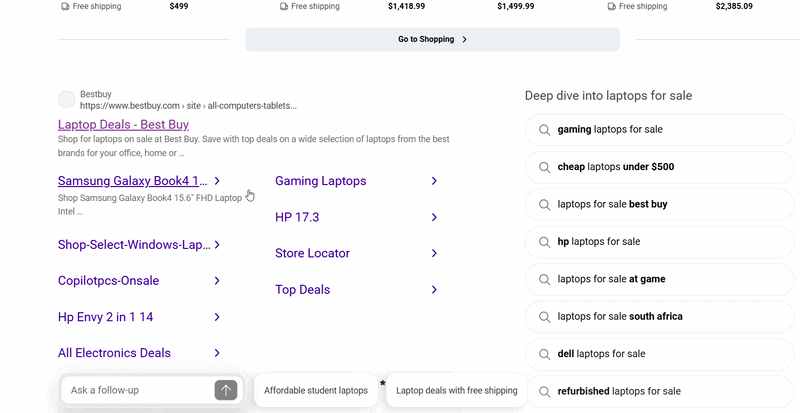Open Samsung Galaxy Book4 sitelink
This screenshot has width=800, height=413.
132,181
